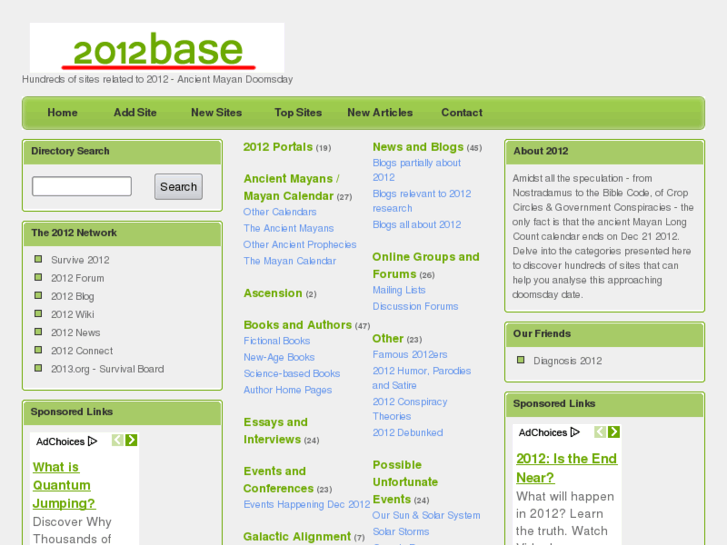Click previous-ad arrow in left sponsored box
727x545 pixels.
(118, 440)
